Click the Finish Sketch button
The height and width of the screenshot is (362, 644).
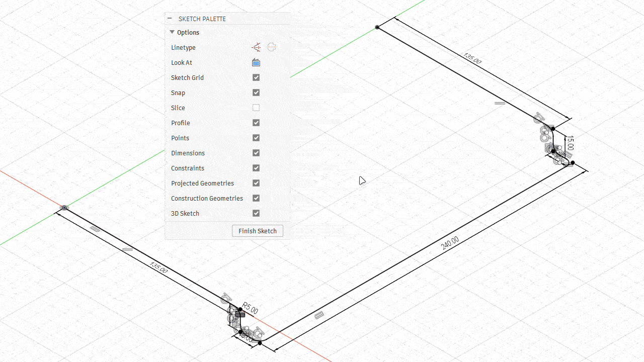pyautogui.click(x=258, y=231)
